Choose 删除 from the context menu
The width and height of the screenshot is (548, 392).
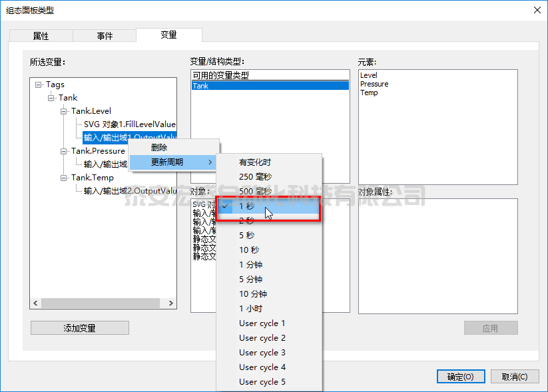click(159, 148)
